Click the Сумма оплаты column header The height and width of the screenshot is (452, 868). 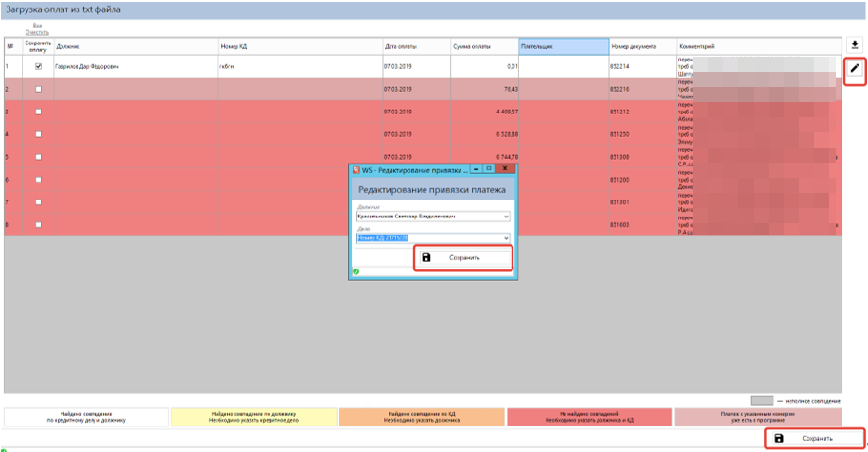[484, 46]
